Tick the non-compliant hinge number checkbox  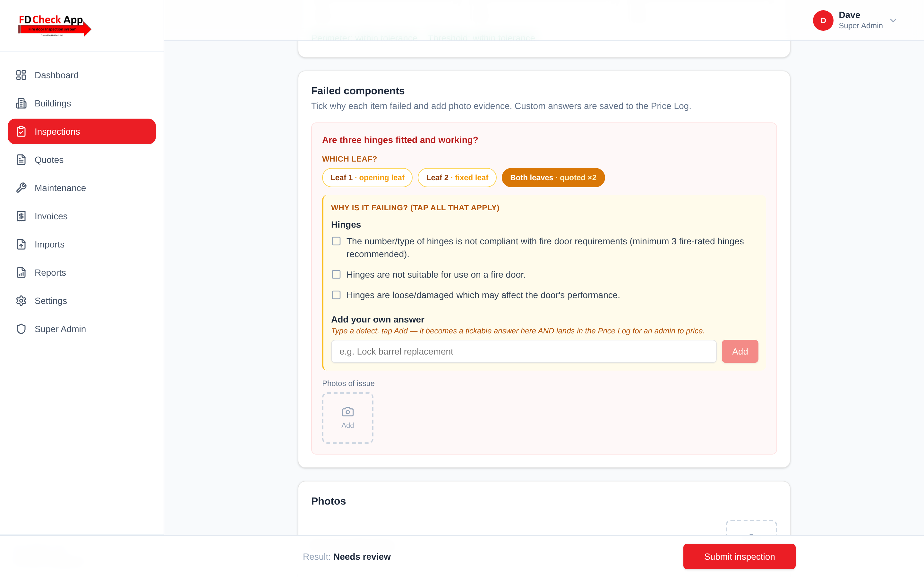point(336,241)
